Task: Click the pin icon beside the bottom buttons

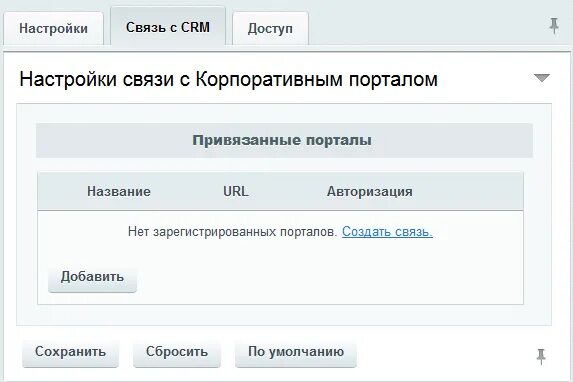Action: click(541, 356)
